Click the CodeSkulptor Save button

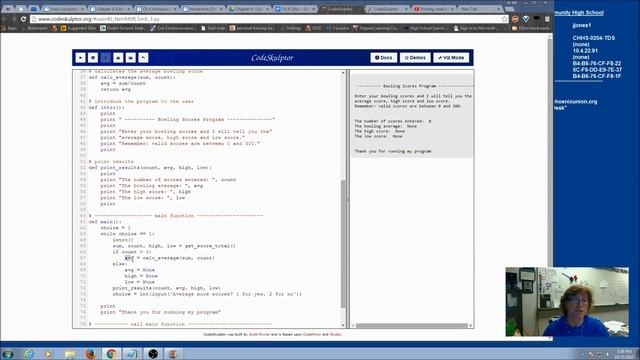[93, 58]
